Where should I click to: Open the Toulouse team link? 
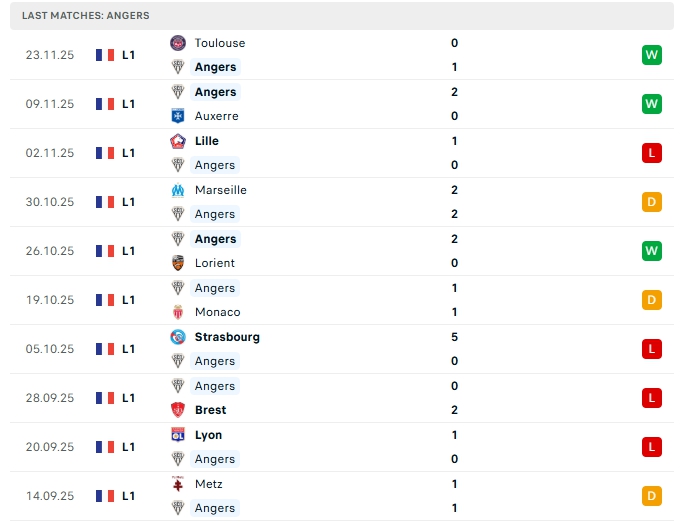click(x=220, y=43)
